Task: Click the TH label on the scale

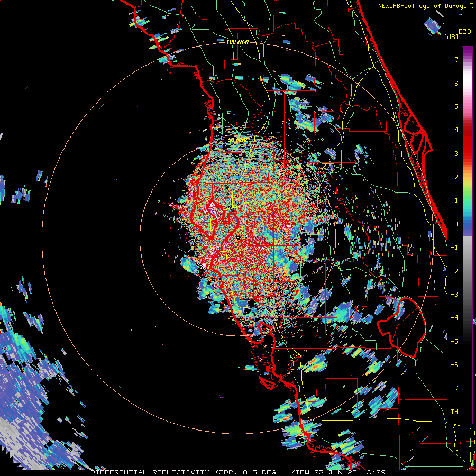Action: click(x=454, y=412)
